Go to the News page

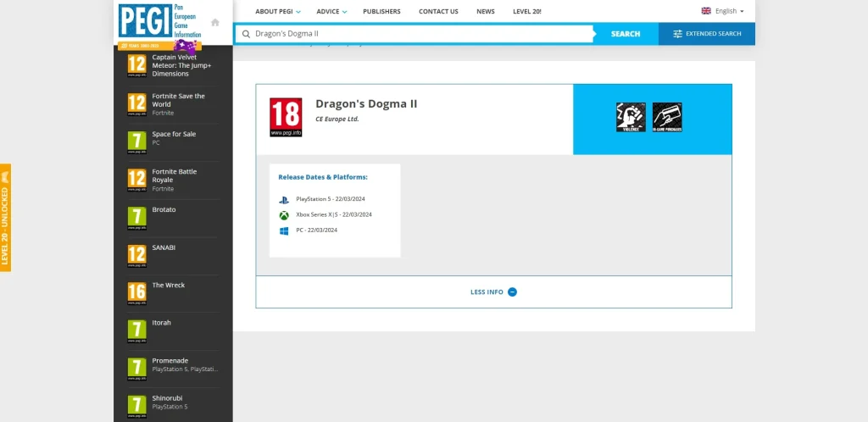[485, 11]
